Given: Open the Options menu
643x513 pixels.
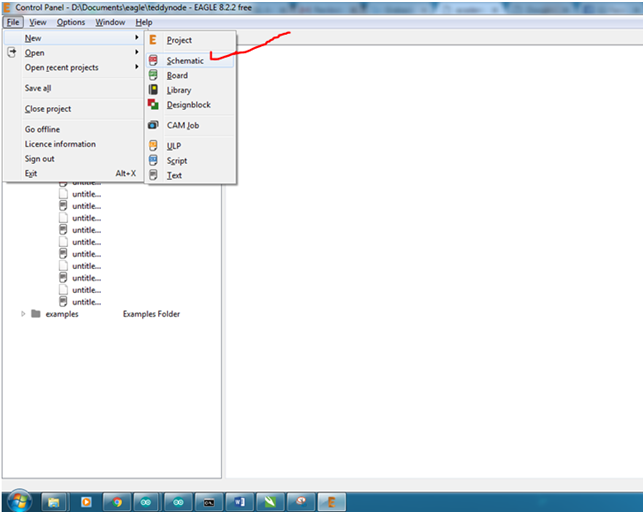Looking at the screenshot, I should pos(71,22).
